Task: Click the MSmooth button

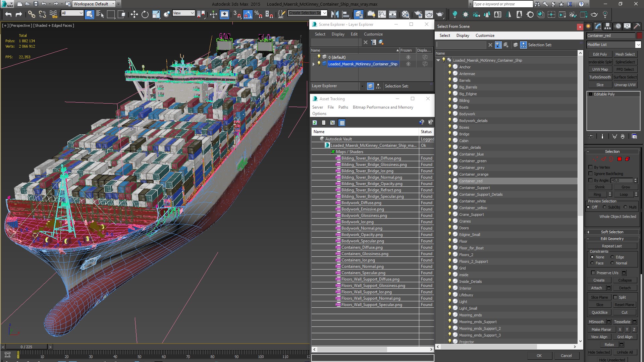Action: click(x=596, y=322)
